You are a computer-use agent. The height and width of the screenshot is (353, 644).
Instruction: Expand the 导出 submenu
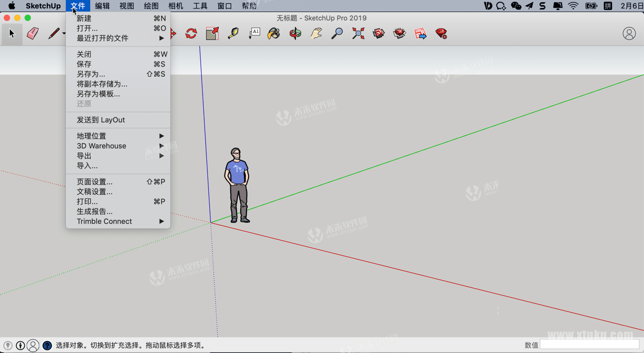click(118, 156)
